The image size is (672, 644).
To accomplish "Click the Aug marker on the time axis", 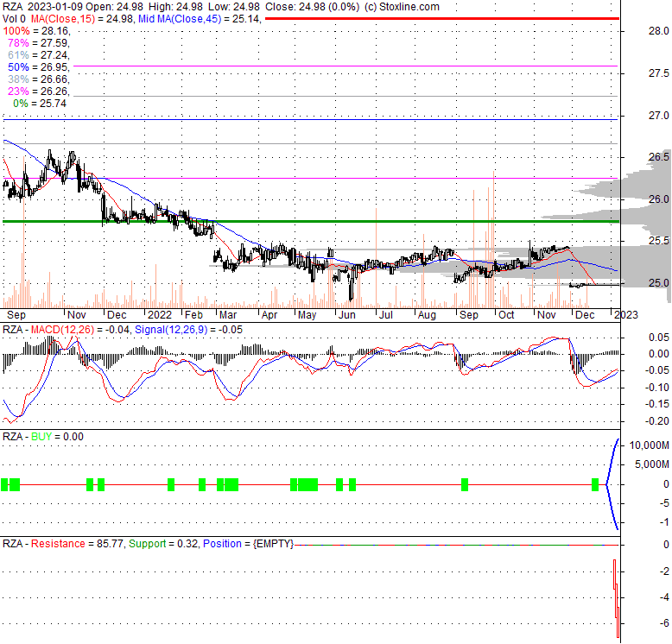I will click(426, 316).
